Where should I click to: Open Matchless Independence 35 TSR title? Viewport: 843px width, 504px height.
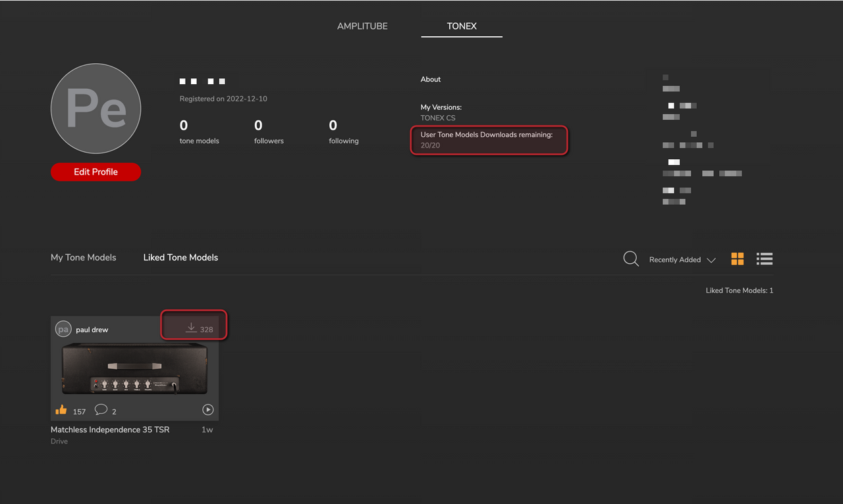(110, 430)
